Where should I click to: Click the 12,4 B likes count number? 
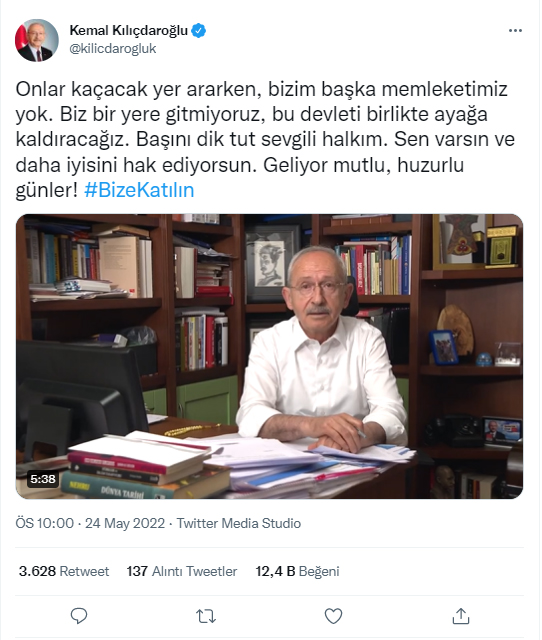pyautogui.click(x=275, y=571)
